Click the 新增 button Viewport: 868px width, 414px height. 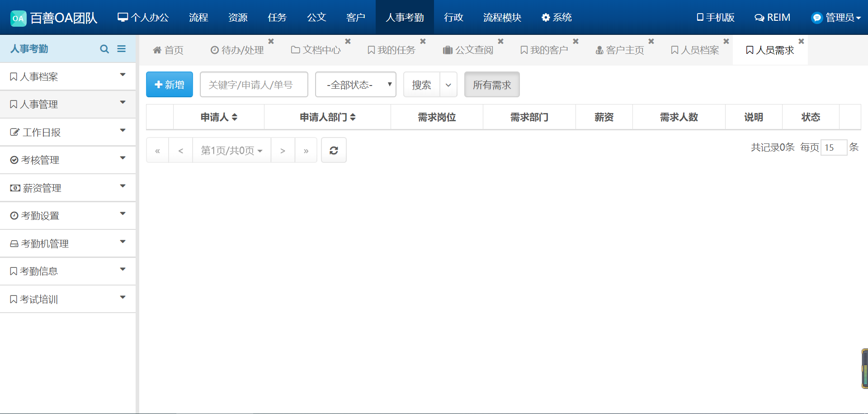[x=169, y=85]
